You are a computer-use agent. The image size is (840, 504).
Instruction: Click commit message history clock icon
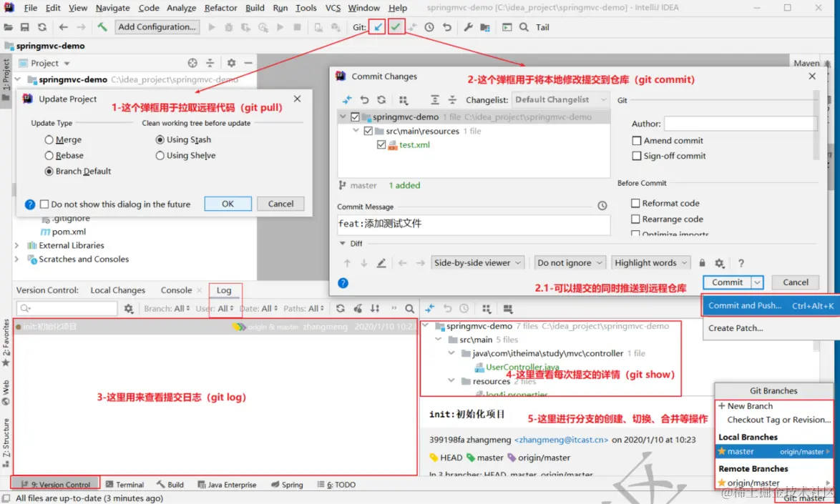click(x=602, y=205)
